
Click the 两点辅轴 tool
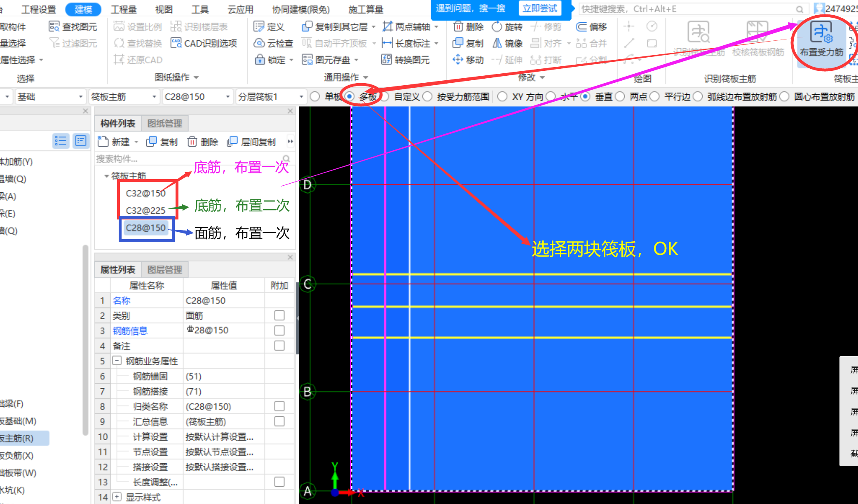(x=406, y=27)
